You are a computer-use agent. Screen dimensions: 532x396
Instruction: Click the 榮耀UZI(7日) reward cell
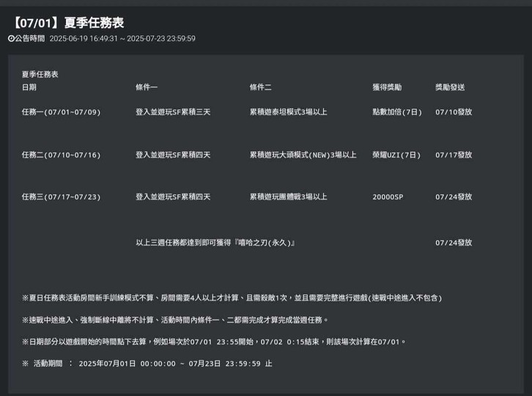[396, 155]
